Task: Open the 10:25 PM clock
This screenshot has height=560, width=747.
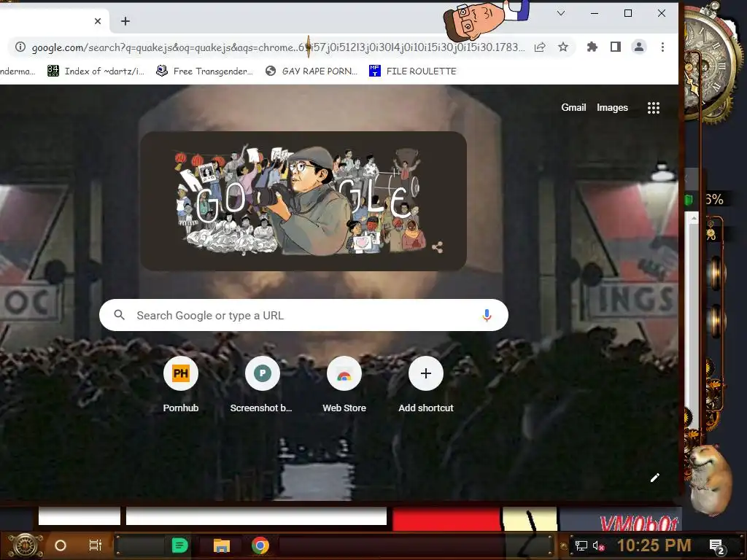Action: [654, 545]
